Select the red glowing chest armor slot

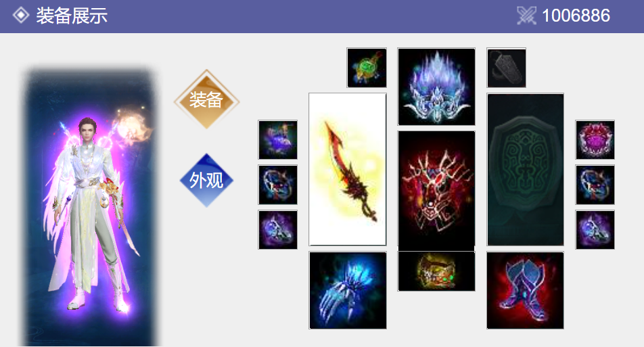pyautogui.click(x=436, y=189)
